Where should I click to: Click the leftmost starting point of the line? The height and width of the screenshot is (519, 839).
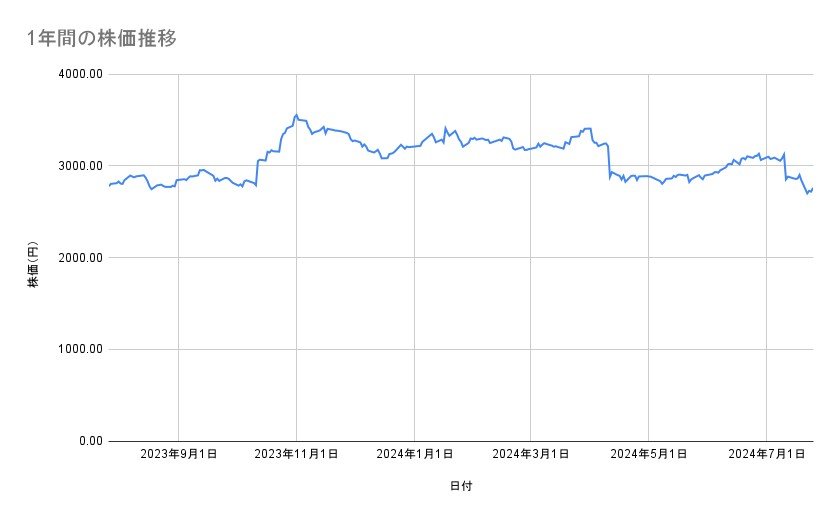[108, 186]
